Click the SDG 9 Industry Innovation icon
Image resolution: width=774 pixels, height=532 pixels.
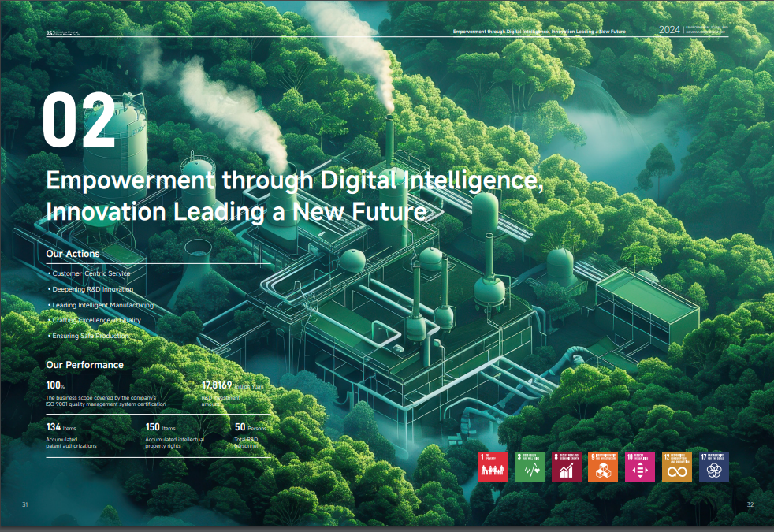pyautogui.click(x=603, y=467)
